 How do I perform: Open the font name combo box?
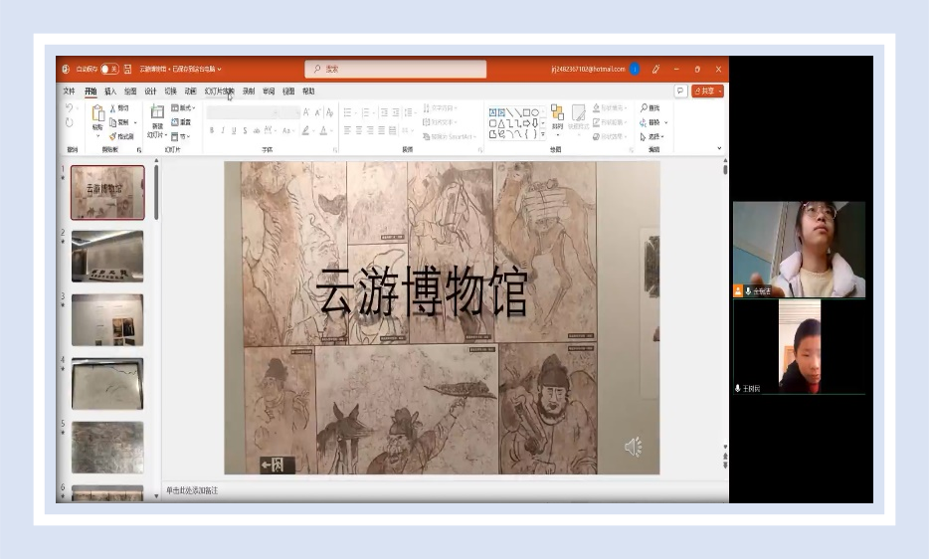tap(243, 112)
